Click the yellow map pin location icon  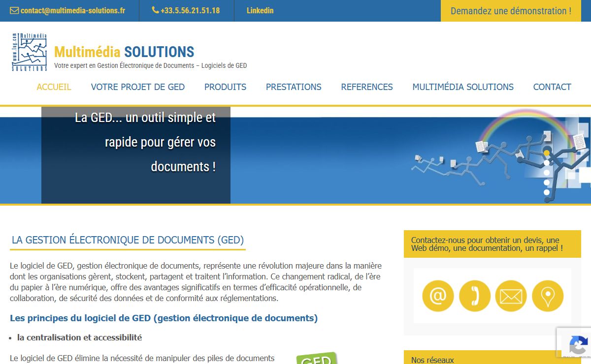pos(548,296)
